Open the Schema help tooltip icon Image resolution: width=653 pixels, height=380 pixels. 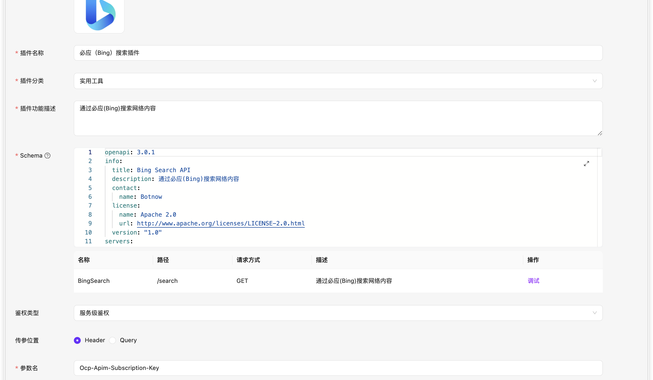(47, 155)
